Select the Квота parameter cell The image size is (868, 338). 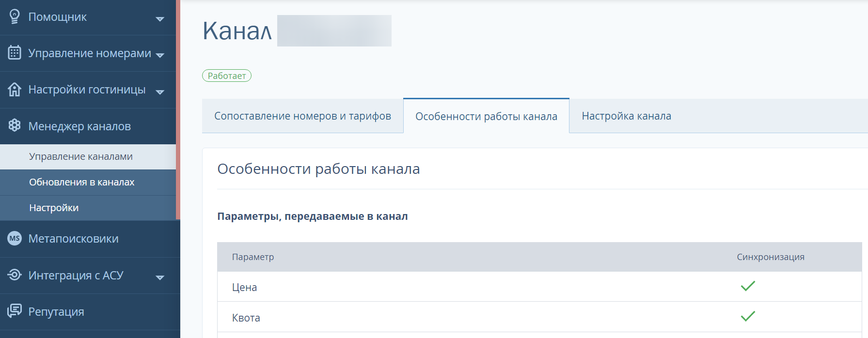[x=246, y=318]
